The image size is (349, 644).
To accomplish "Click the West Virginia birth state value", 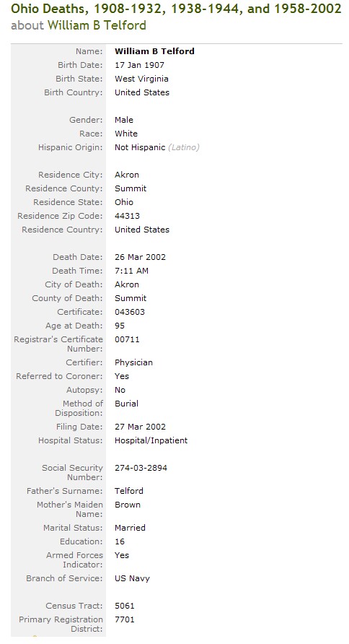I will (141, 79).
